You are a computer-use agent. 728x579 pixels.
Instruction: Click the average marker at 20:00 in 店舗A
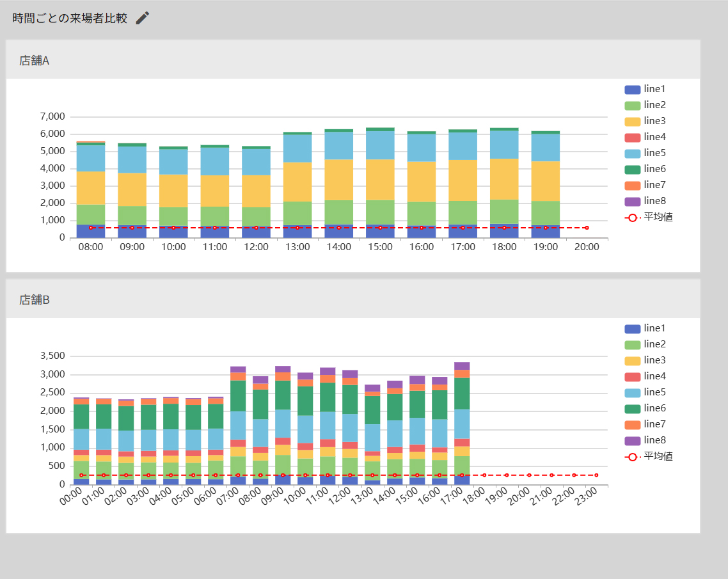click(587, 228)
